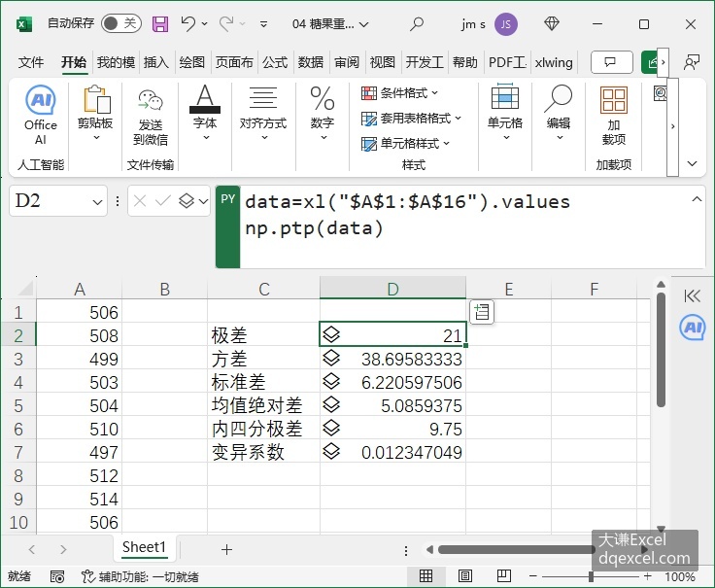Viewport: 715px width, 588px height.
Task: Switch to the 数据 tab
Action: coord(311,62)
